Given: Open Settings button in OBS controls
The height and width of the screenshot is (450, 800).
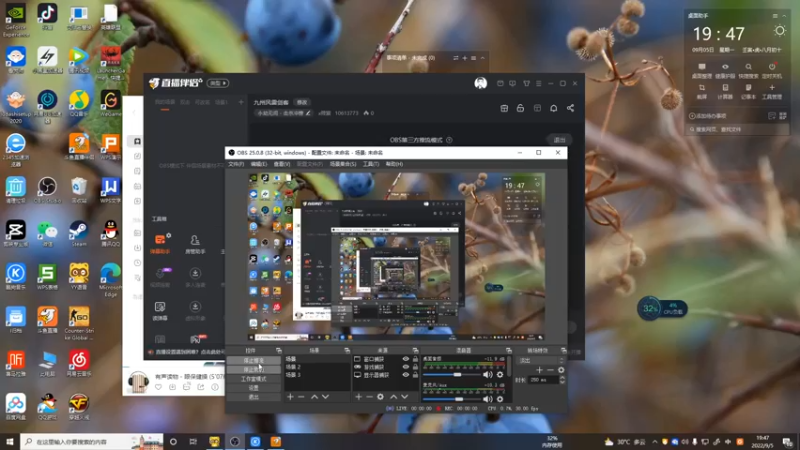Looking at the screenshot, I should tap(254, 388).
